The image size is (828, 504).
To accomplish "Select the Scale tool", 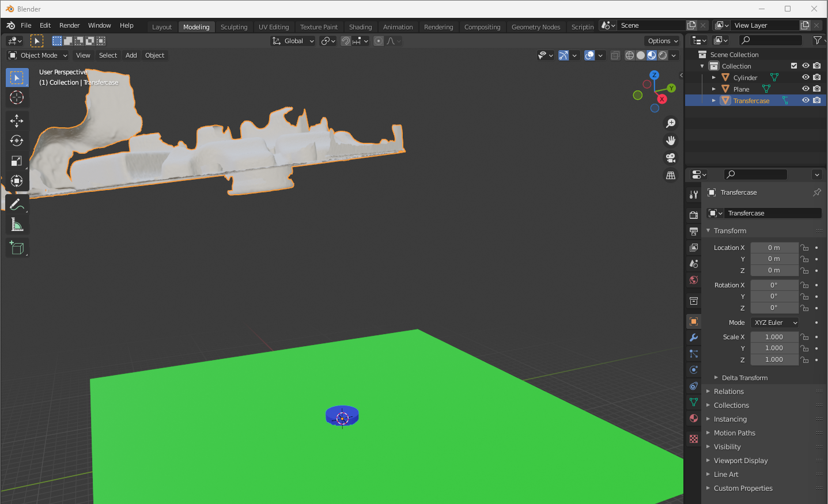I will coord(17,161).
